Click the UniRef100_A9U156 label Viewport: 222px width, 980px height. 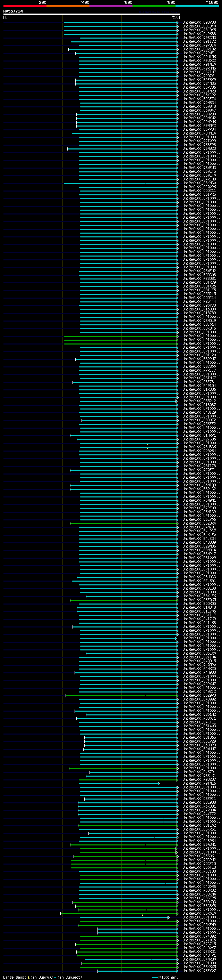pos(199,57)
